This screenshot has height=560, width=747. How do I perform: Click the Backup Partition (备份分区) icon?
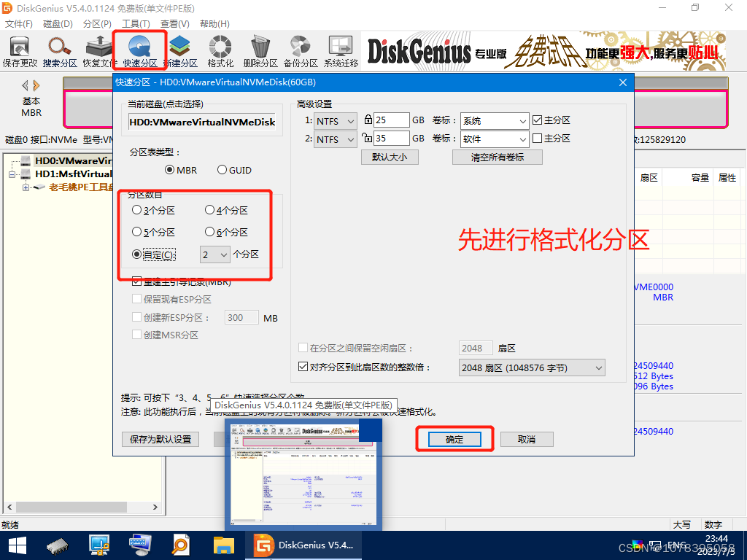[301, 52]
